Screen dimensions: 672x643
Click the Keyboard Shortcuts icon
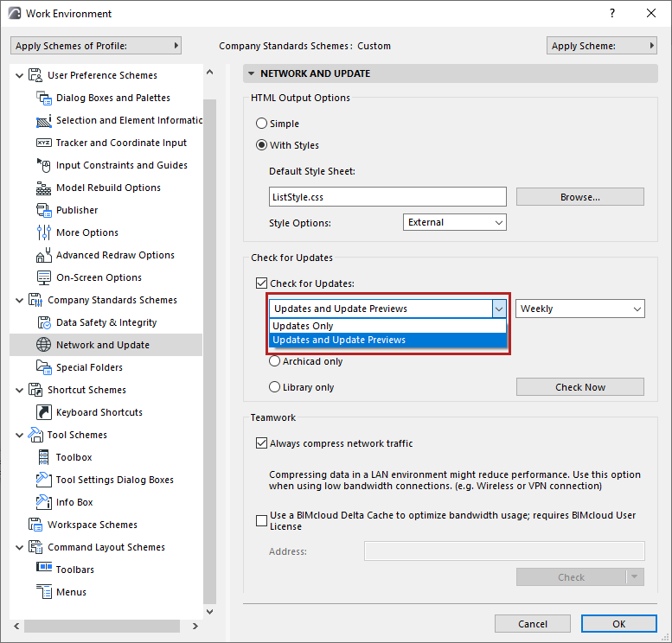coord(44,412)
